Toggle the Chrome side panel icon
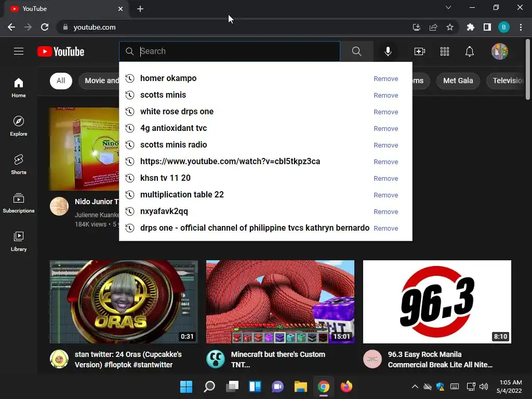The width and height of the screenshot is (532, 399). click(487, 27)
